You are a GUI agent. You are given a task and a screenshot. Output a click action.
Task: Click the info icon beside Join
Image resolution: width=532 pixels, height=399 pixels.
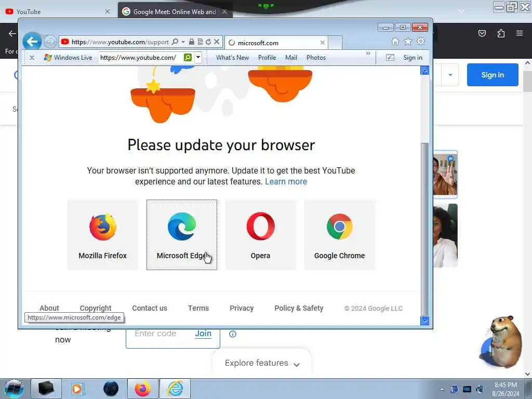(233, 334)
